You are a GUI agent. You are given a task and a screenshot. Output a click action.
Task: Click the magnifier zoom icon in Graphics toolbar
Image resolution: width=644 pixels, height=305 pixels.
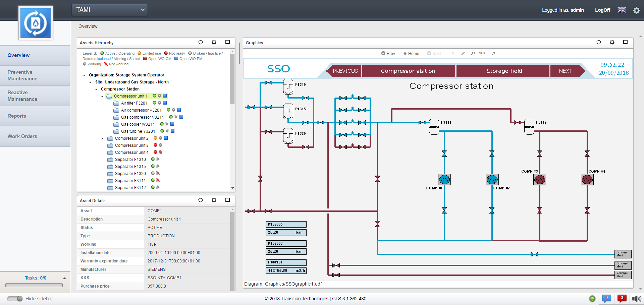tap(473, 53)
